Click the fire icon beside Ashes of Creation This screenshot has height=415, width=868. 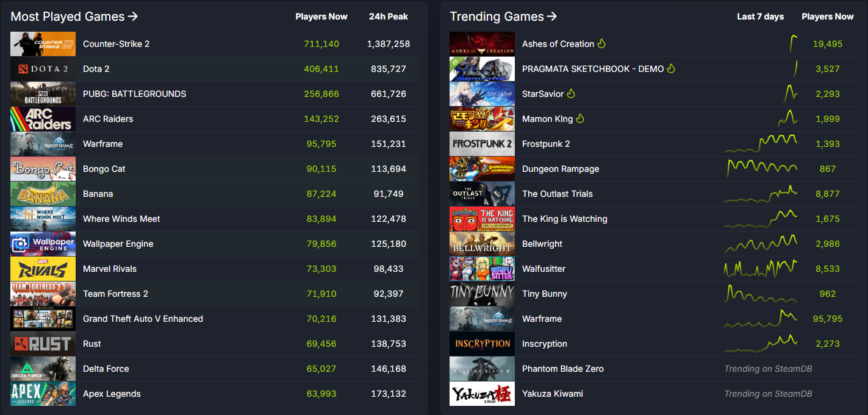pyautogui.click(x=601, y=44)
